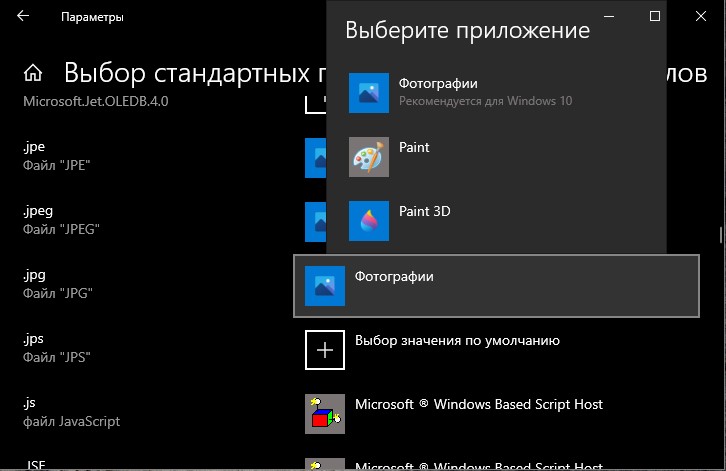Click the .jpe file type label

34,147
